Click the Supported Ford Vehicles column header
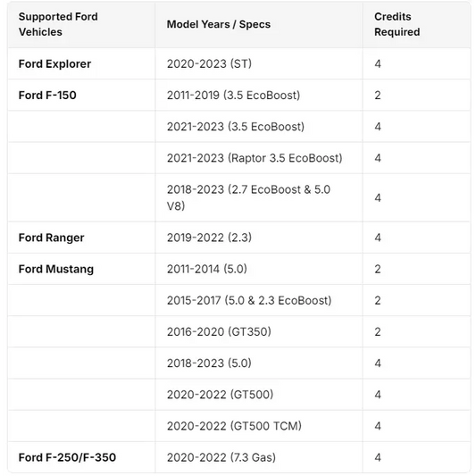The height and width of the screenshot is (476, 476). pyautogui.click(x=58, y=24)
